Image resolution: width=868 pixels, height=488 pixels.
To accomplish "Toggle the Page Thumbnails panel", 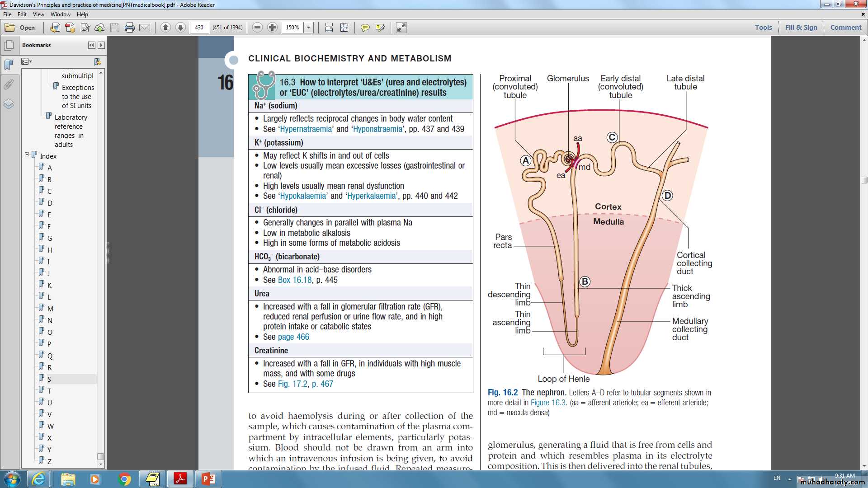I will pos(9,46).
